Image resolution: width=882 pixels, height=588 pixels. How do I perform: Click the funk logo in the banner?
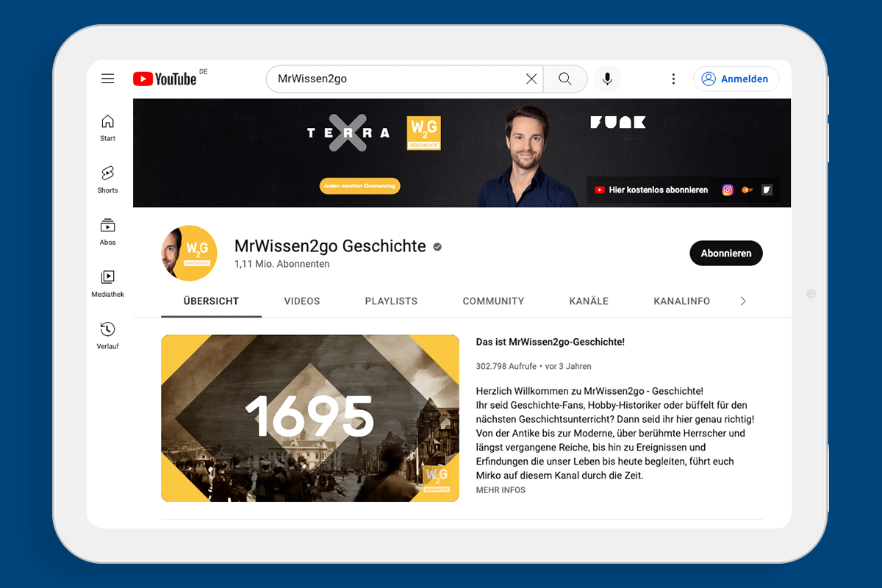[618, 122]
